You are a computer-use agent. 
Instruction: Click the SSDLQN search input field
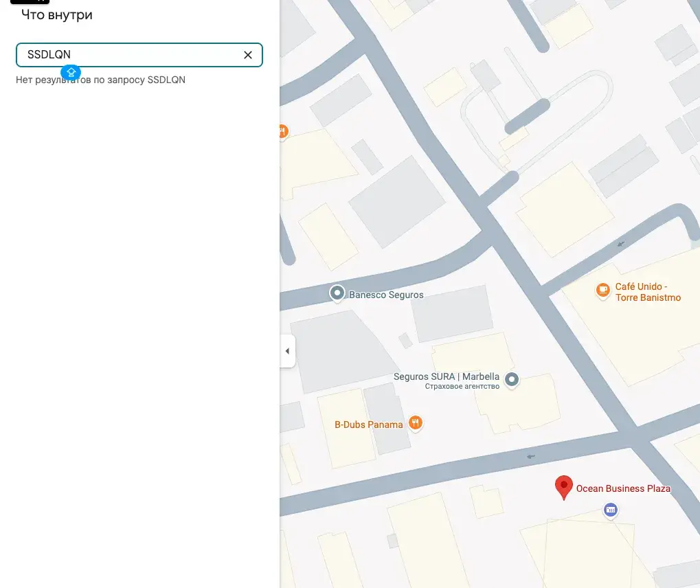pyautogui.click(x=139, y=55)
